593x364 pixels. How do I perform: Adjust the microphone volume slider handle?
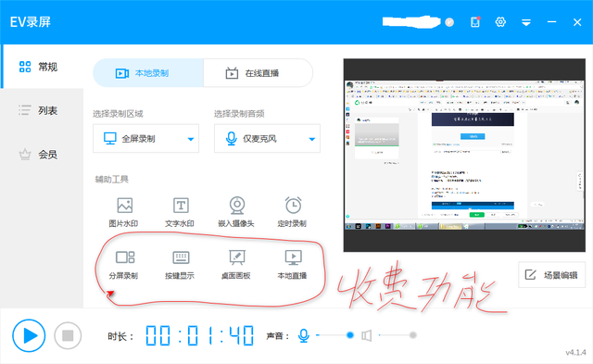tap(350, 335)
